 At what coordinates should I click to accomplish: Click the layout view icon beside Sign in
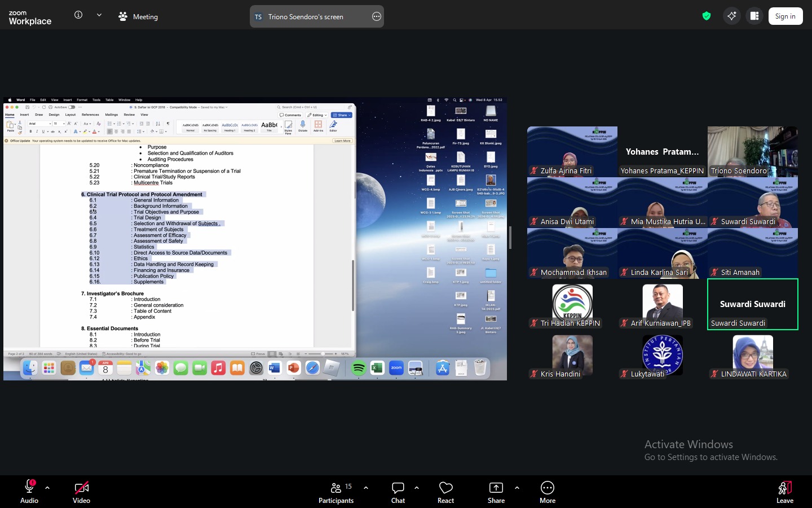(754, 16)
